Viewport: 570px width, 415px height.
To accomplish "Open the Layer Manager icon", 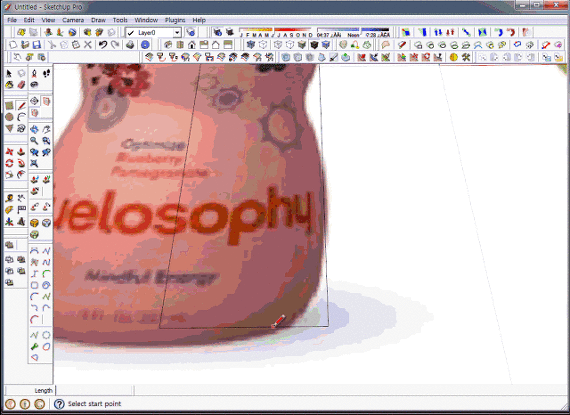I will [x=190, y=32].
